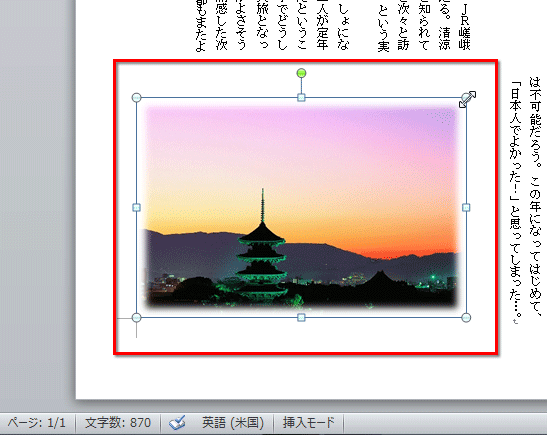547x435 pixels.
Task: Click the top-middle sizing handle of the picture
Action: point(301,98)
